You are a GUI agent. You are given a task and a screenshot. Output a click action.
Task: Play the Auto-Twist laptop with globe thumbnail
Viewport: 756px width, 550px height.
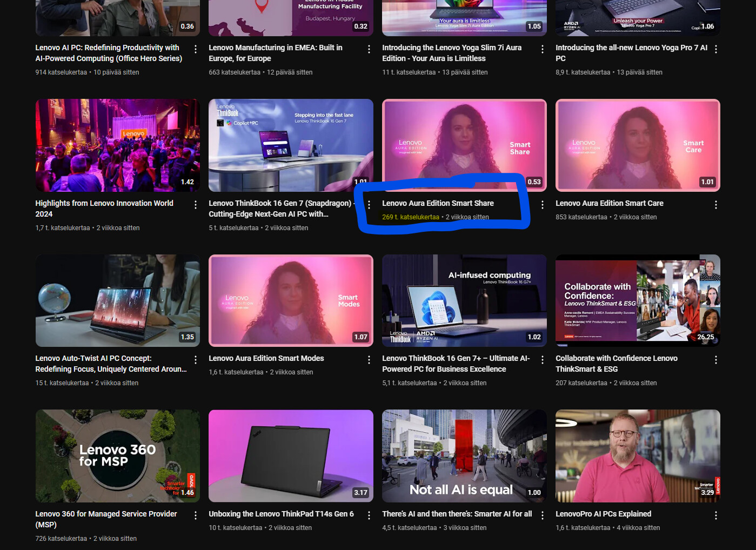click(118, 300)
